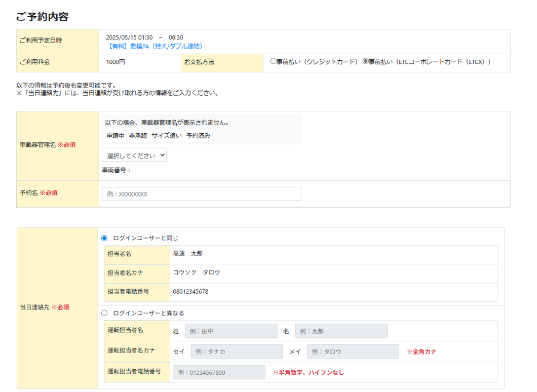The image size is (537, 392).
Task: Expand the 車載器管理名 選択してください dropdown
Action: [134, 155]
